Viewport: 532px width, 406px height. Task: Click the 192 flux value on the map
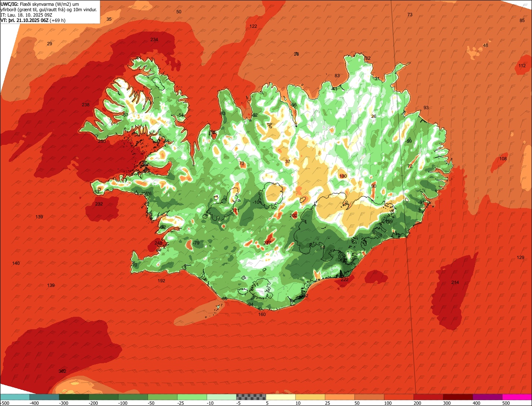[162, 281]
